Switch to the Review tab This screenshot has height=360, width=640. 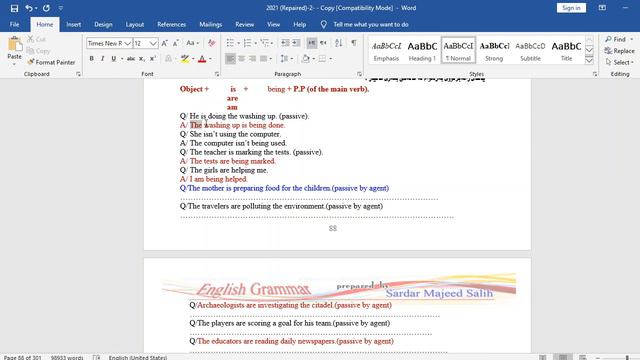[244, 24]
